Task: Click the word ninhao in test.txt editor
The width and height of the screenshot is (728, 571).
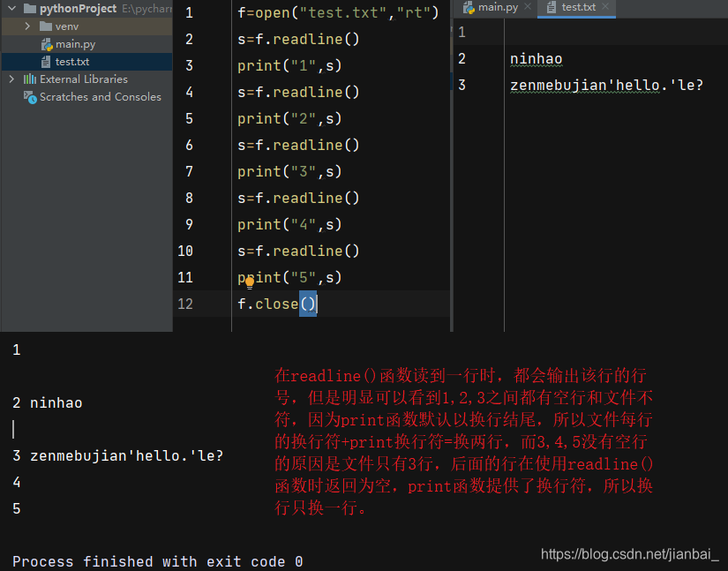Action: (537, 59)
